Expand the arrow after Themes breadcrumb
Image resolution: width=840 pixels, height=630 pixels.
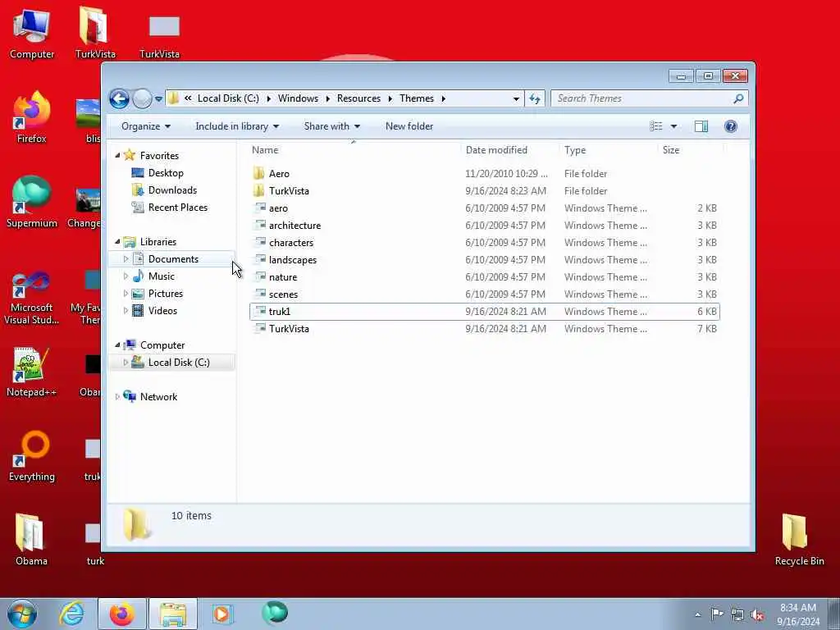tap(444, 98)
